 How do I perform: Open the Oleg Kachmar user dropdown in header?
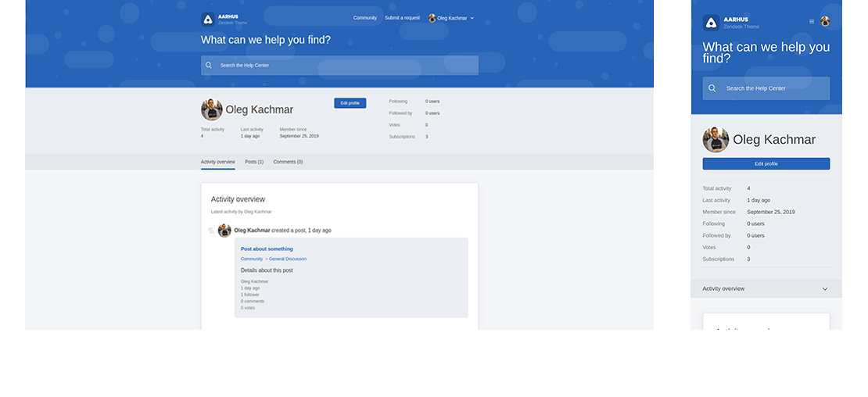[x=451, y=18]
